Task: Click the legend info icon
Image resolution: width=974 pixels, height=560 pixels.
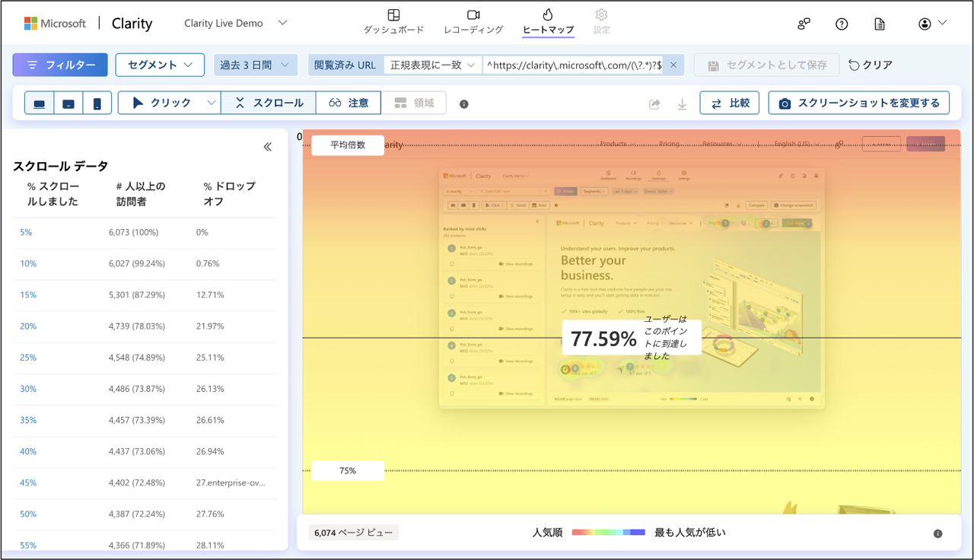Action: (x=937, y=533)
